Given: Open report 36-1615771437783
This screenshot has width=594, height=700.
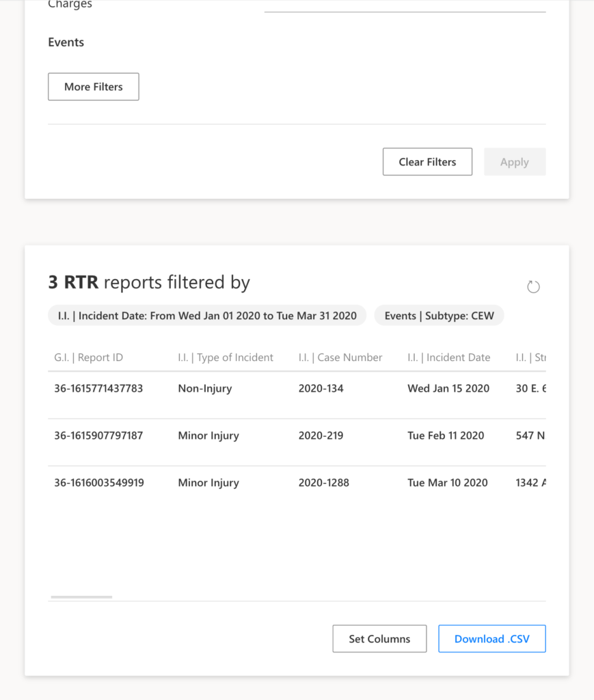Looking at the screenshot, I should 98,388.
